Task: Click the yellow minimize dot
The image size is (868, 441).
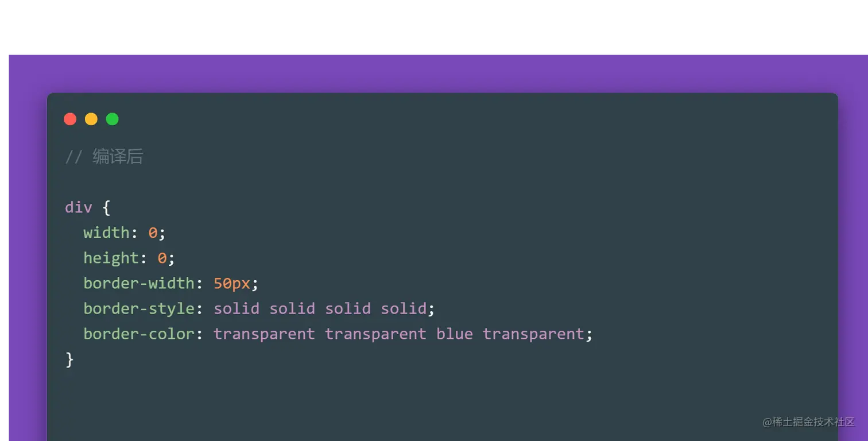Action: point(91,119)
